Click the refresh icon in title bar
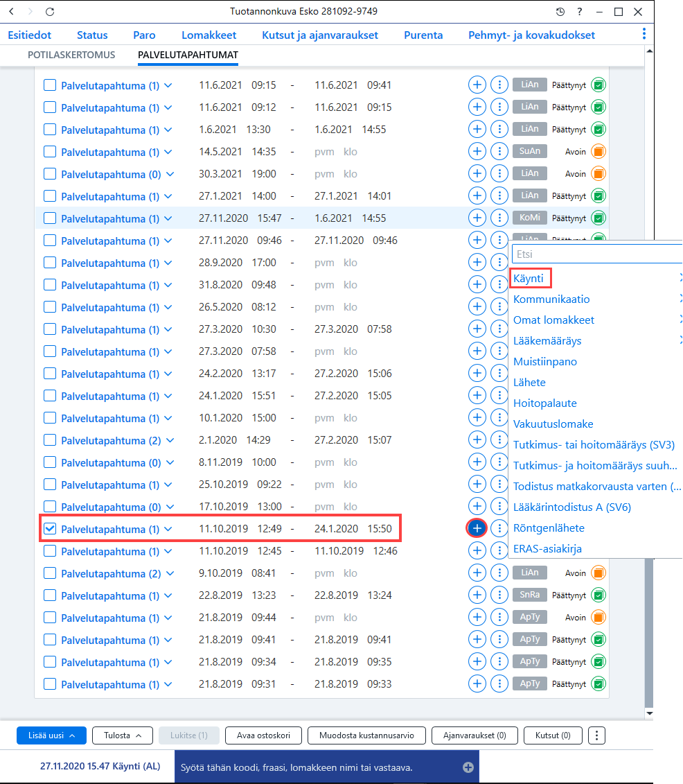This screenshot has height=784, width=683. [49, 12]
